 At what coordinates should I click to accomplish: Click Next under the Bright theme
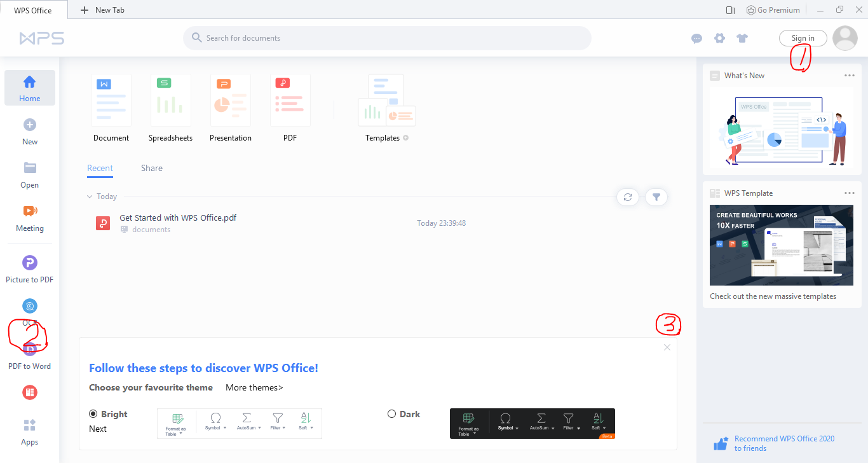[98, 429]
